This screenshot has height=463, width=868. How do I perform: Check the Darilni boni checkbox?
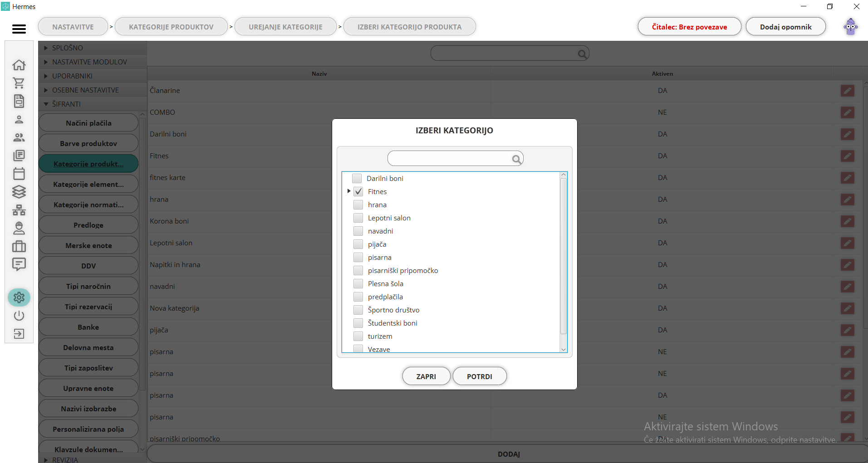pyautogui.click(x=357, y=178)
